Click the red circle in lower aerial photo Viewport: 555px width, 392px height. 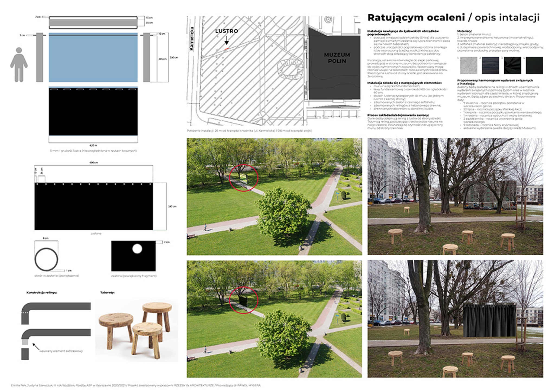(244, 300)
